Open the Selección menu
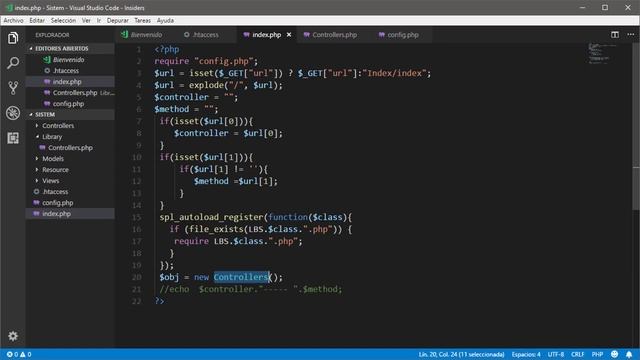This screenshot has width=640, height=360. 63,20
